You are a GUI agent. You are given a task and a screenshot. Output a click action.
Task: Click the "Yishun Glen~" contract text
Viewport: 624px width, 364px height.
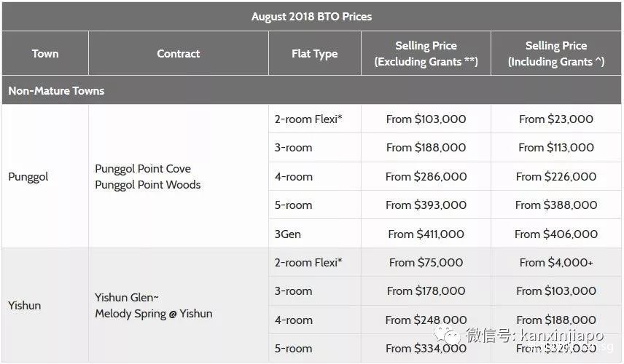[x=127, y=297]
